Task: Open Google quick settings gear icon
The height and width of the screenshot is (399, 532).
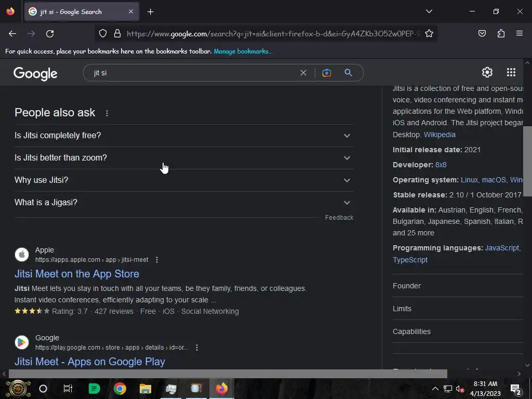Action: pos(487,72)
